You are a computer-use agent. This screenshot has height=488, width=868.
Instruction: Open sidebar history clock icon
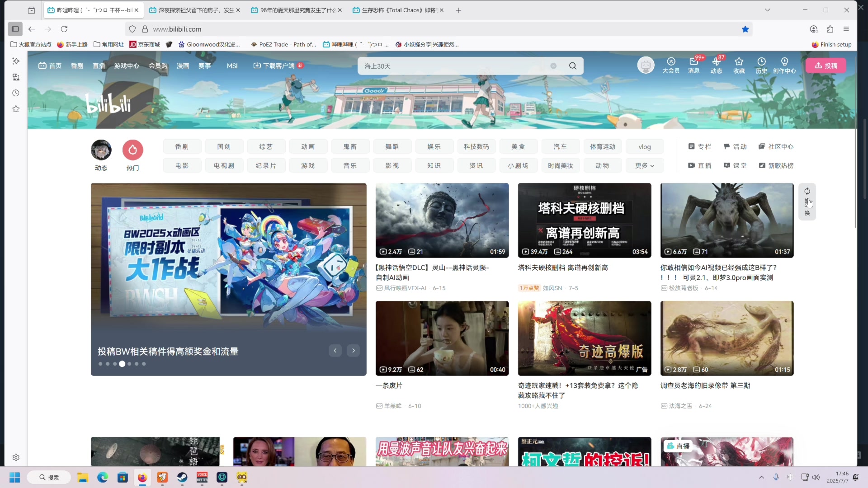[16, 93]
